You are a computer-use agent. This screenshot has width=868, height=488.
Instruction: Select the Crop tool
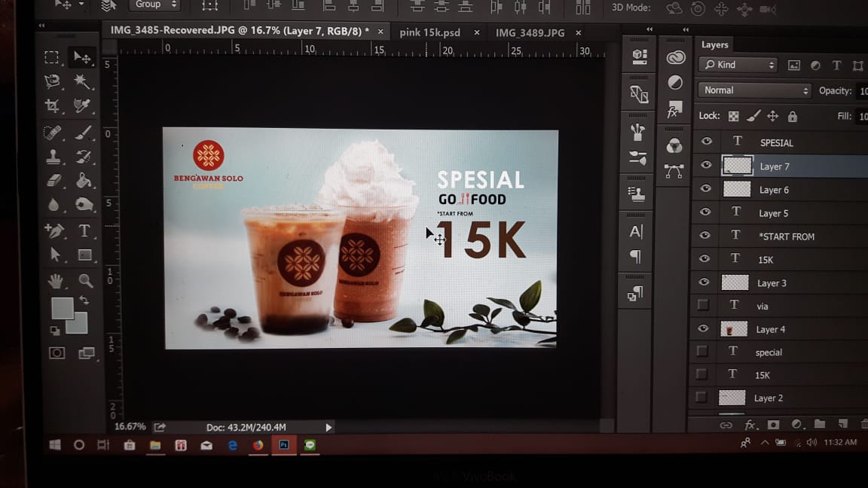[x=52, y=106]
